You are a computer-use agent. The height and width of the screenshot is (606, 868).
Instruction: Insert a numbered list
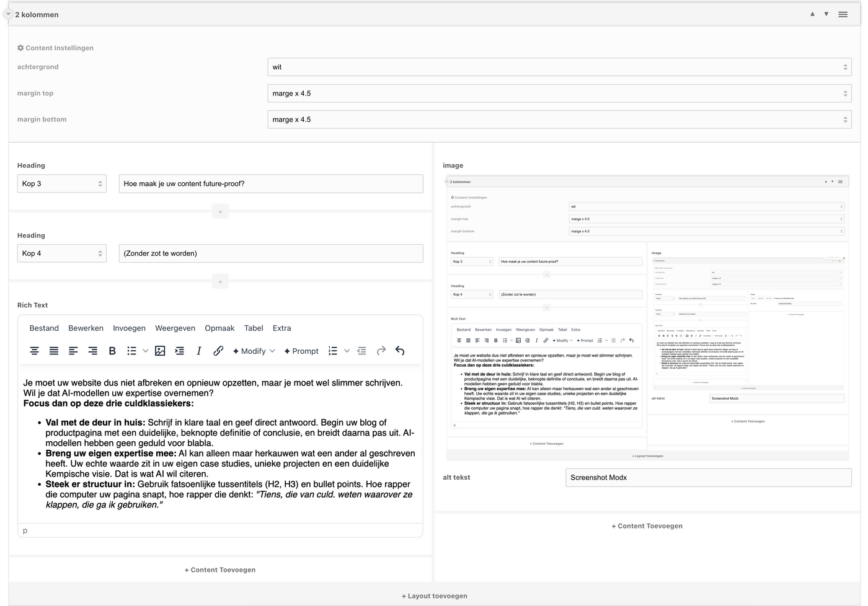tap(333, 351)
